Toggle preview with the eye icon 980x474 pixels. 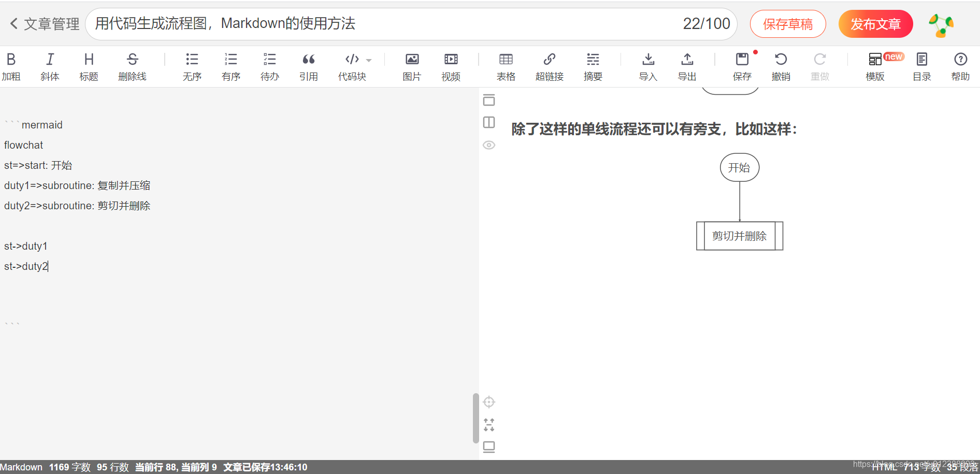tap(489, 145)
